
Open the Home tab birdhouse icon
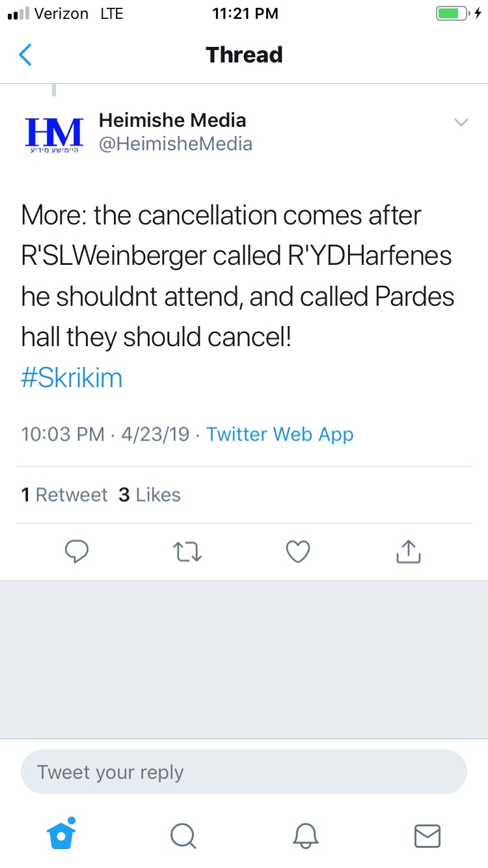tap(62, 835)
